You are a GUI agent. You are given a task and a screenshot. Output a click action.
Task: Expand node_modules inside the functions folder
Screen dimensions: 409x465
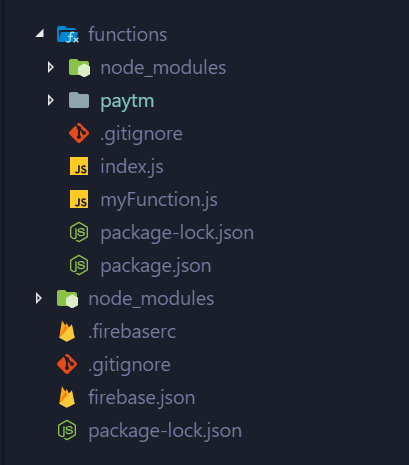(x=51, y=67)
